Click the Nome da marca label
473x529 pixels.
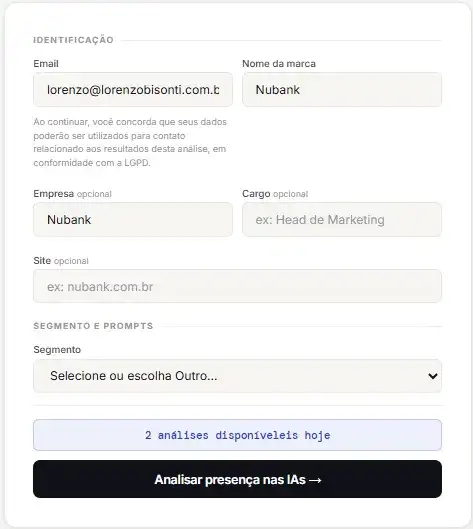[x=279, y=63]
